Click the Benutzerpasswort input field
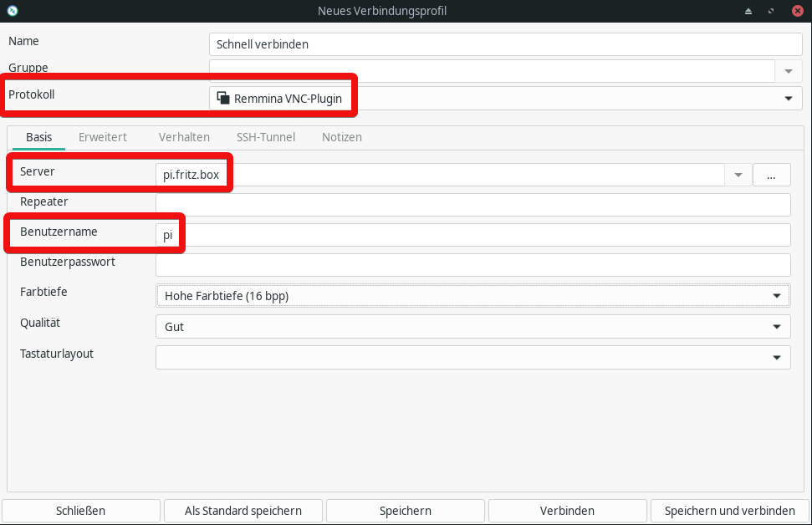Viewport: 812px width, 525px height. [472, 265]
